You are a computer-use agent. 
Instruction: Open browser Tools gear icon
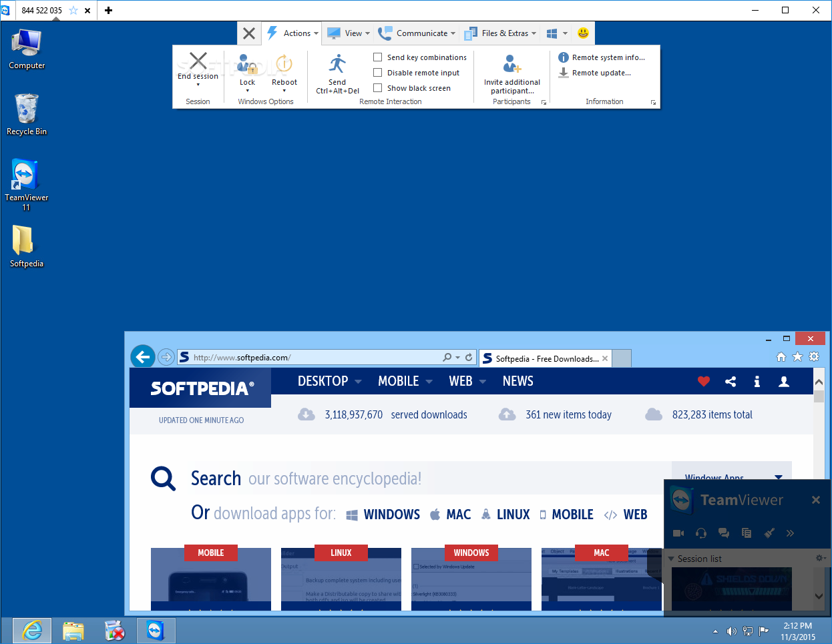click(x=814, y=357)
